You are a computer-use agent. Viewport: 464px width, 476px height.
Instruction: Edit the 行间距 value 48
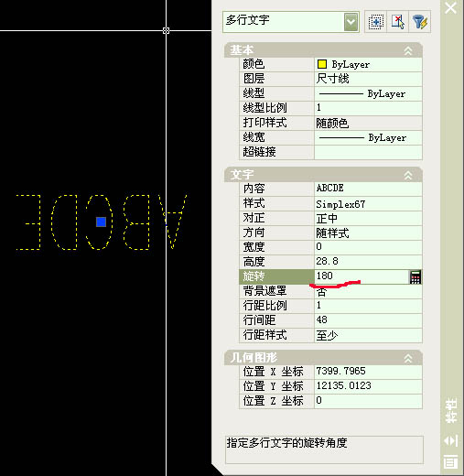point(368,320)
